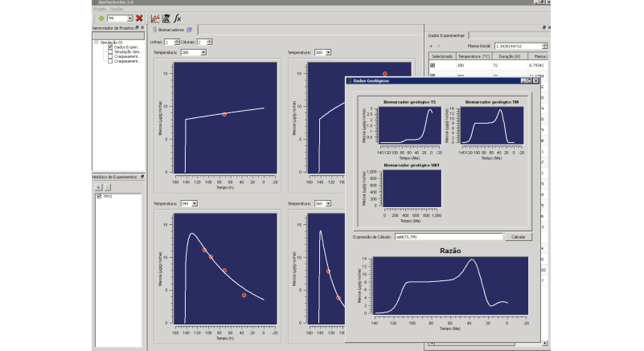Click the 72 duration cell in first row
Screen dimensions: 644x351
pyautogui.click(x=509, y=65)
